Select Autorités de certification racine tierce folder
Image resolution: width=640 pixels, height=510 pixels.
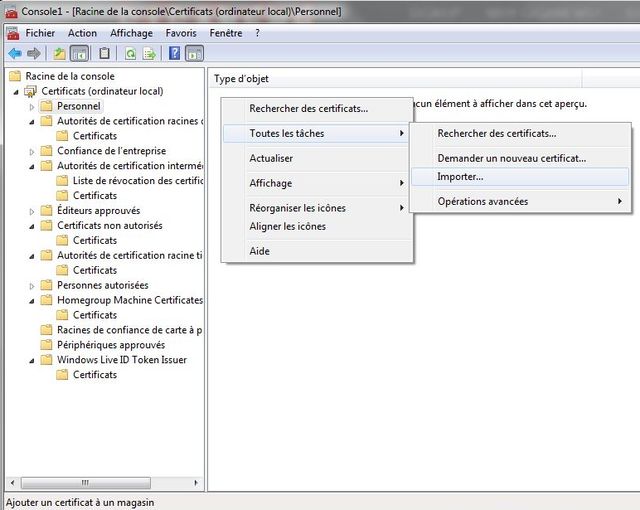[x=129, y=255]
